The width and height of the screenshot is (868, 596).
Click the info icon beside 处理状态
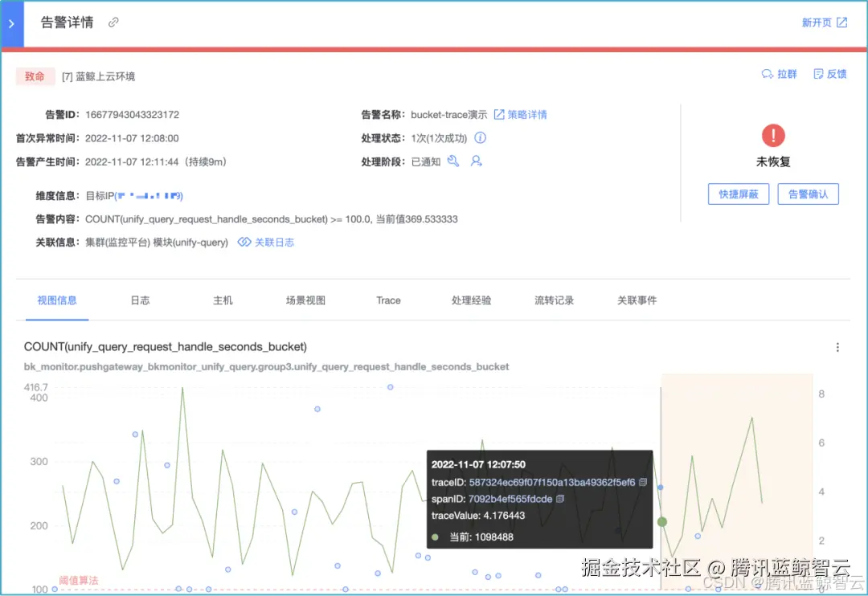tap(480, 138)
